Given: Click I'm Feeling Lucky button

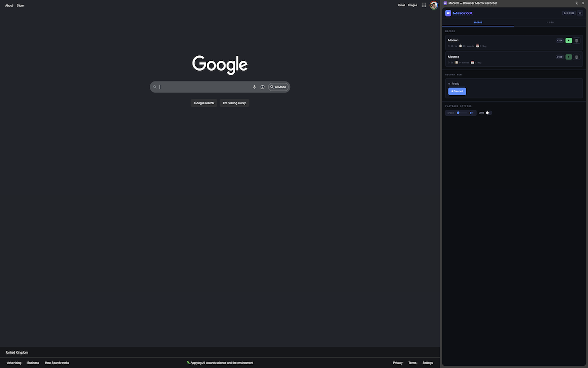Looking at the screenshot, I should coord(234,103).
